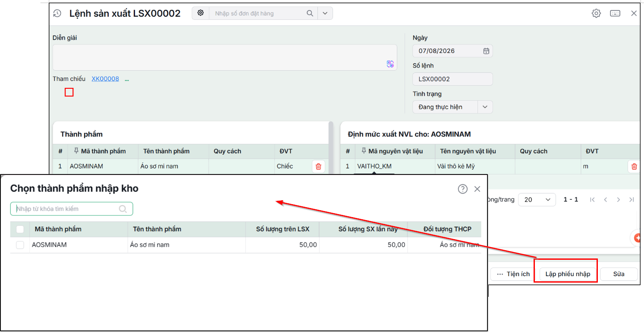Image resolution: width=644 pixels, height=333 pixels.
Task: Expand the order search dropdown arrow
Action: (325, 13)
